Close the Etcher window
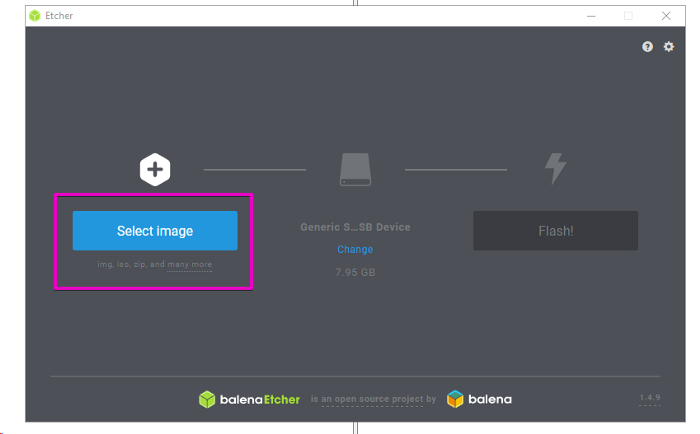700x434 pixels. pyautogui.click(x=666, y=16)
